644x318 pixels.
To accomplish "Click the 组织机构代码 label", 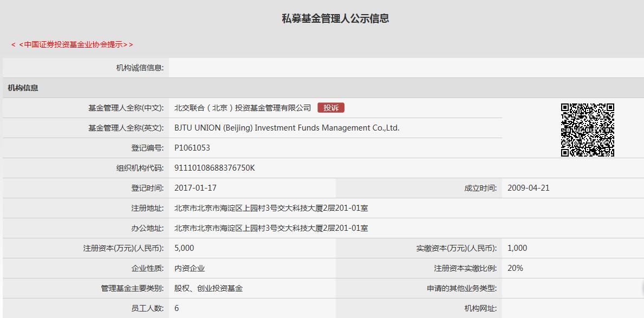I will [140, 168].
